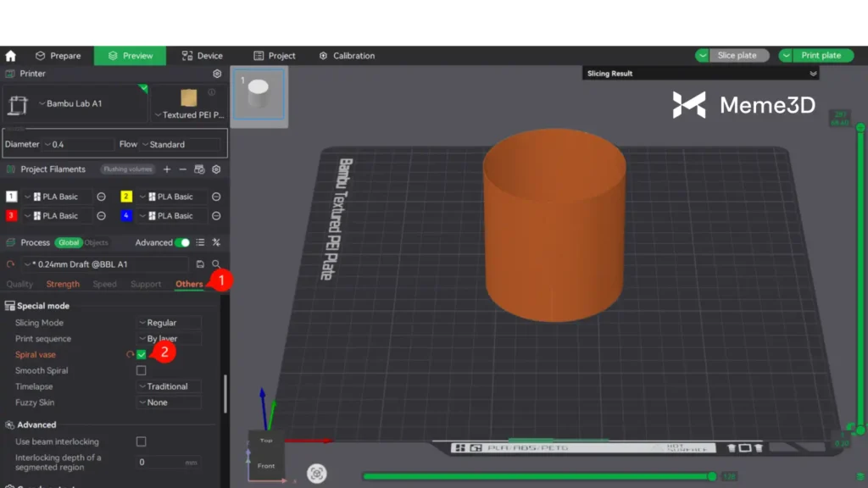The height and width of the screenshot is (488, 868).
Task: Switch to the Prepare tab
Action: click(x=58, y=56)
